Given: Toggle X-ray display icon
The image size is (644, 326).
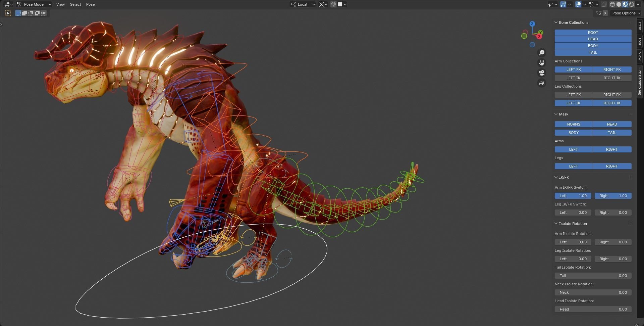Looking at the screenshot, I should click(604, 4).
